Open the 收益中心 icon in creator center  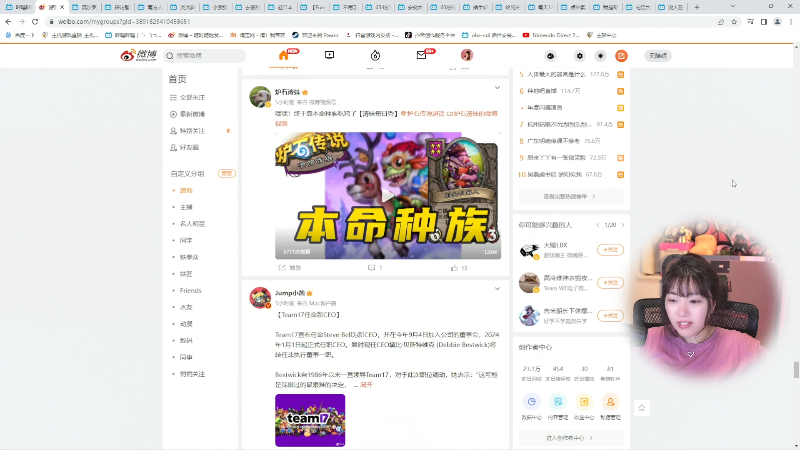pyautogui.click(x=584, y=402)
